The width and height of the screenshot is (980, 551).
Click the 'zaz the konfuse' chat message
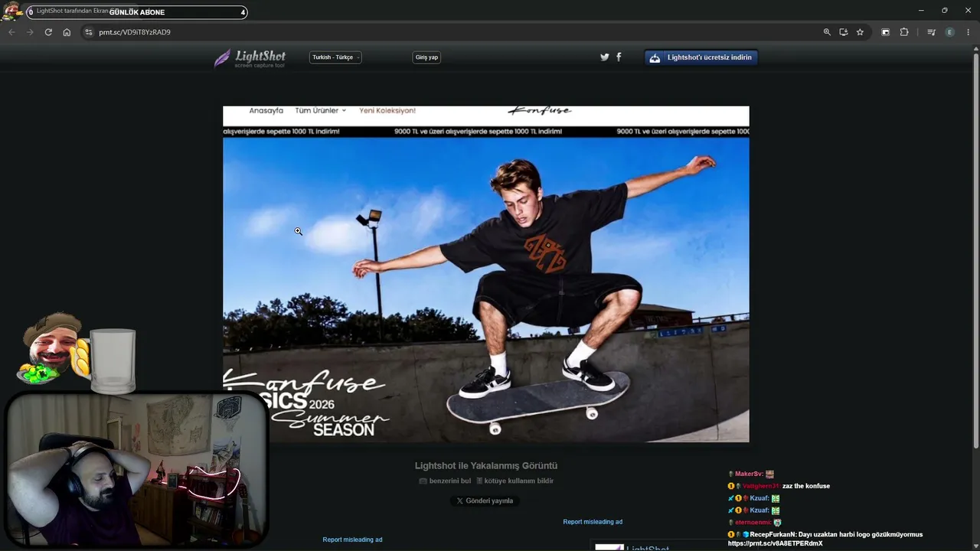click(806, 486)
